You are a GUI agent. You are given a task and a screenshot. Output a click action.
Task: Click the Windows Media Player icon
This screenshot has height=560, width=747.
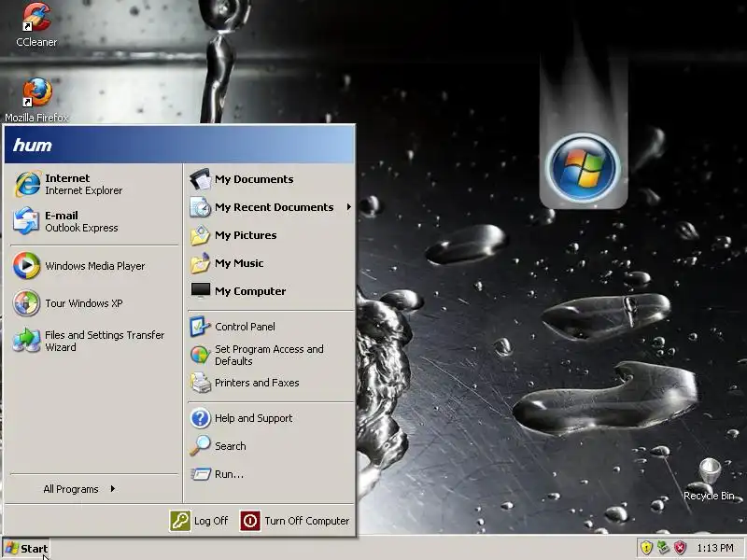[26, 266]
